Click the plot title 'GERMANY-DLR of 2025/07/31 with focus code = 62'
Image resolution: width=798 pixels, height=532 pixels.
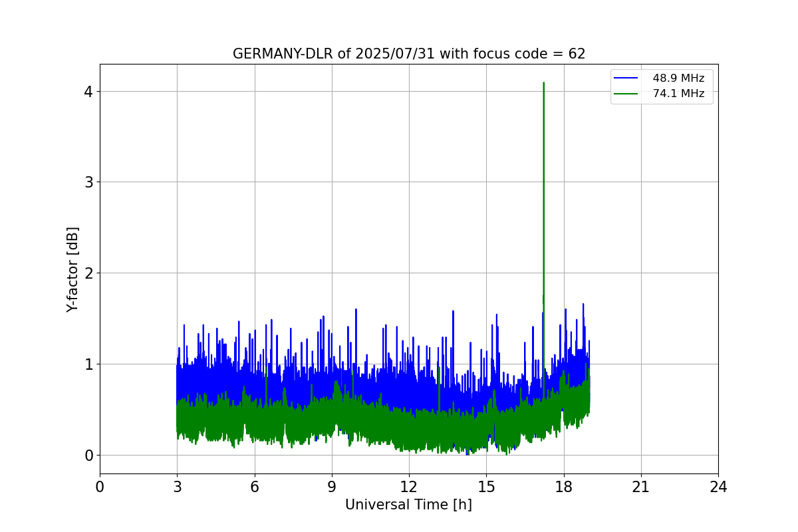(x=409, y=54)
